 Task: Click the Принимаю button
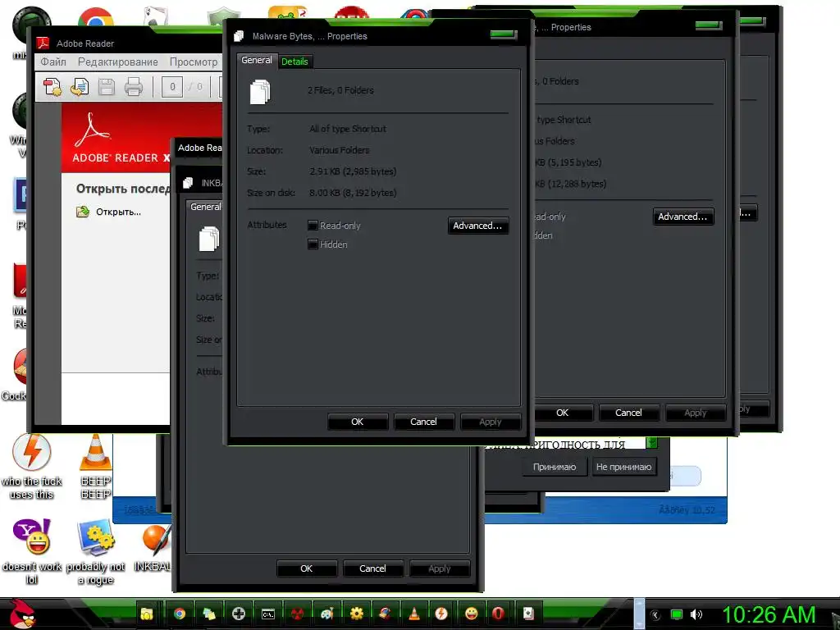555,467
